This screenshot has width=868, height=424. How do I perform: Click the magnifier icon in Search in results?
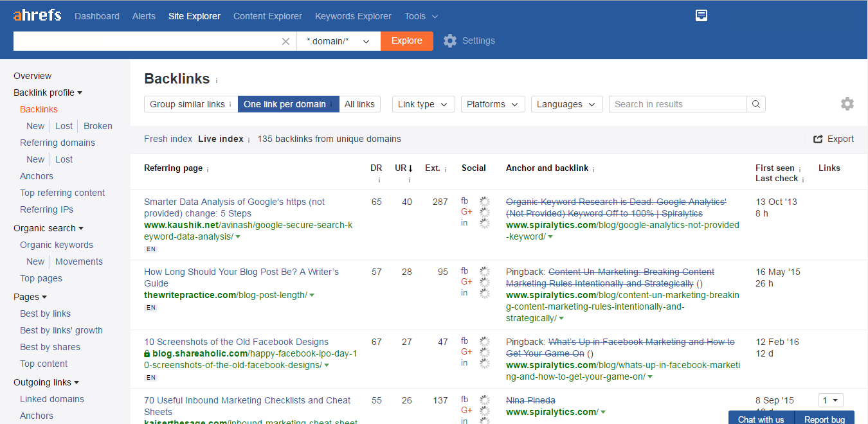point(756,104)
